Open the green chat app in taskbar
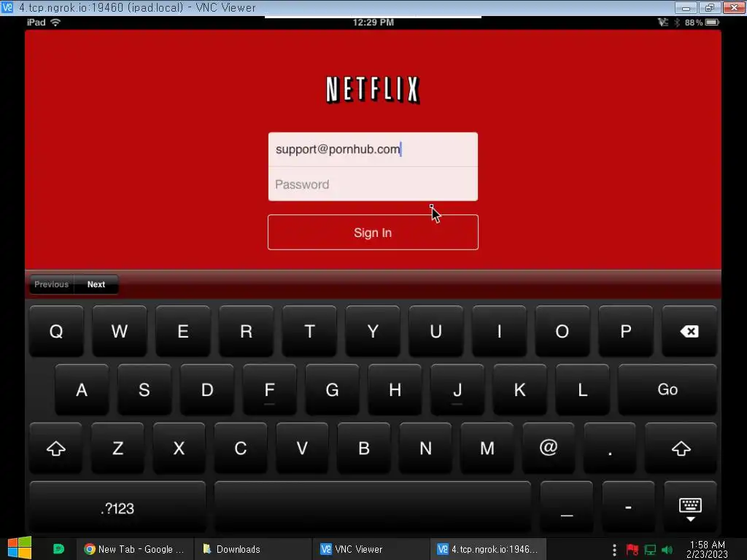The height and width of the screenshot is (560, 747). click(58, 549)
